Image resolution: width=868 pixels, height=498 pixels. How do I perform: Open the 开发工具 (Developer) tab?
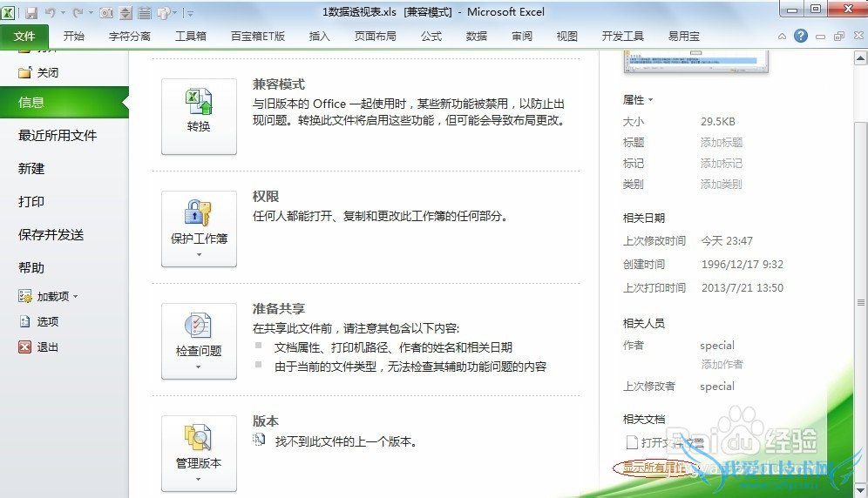click(x=623, y=37)
